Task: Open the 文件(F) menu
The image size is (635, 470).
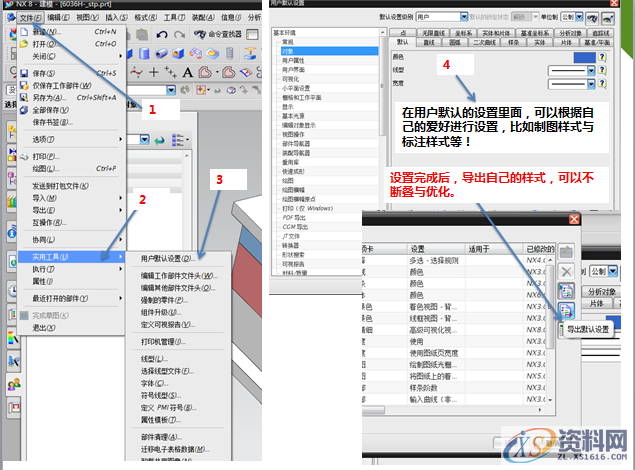Action: click(31, 17)
